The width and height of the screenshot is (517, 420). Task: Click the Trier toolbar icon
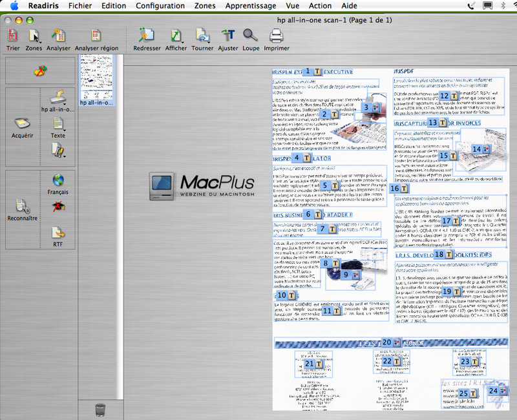(x=12, y=36)
